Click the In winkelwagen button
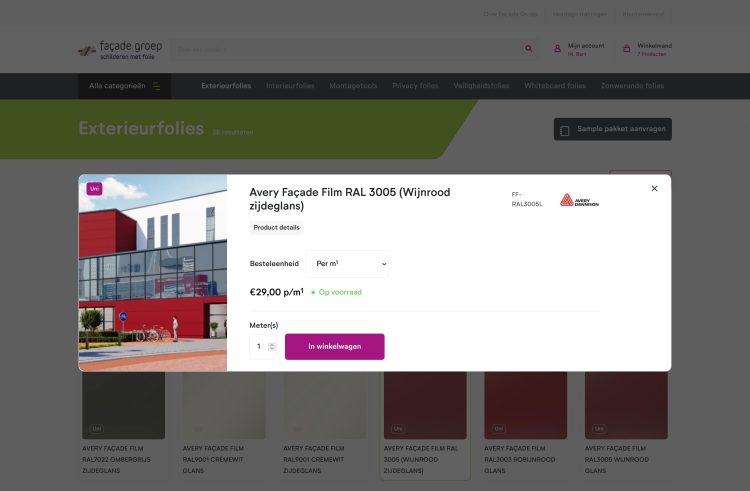750x491 pixels. (x=335, y=347)
